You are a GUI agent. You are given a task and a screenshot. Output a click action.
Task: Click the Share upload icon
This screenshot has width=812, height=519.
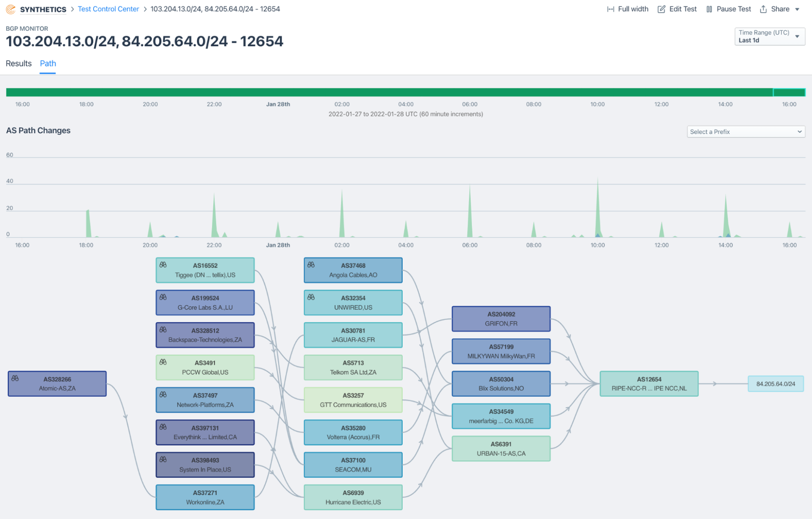[x=763, y=9]
